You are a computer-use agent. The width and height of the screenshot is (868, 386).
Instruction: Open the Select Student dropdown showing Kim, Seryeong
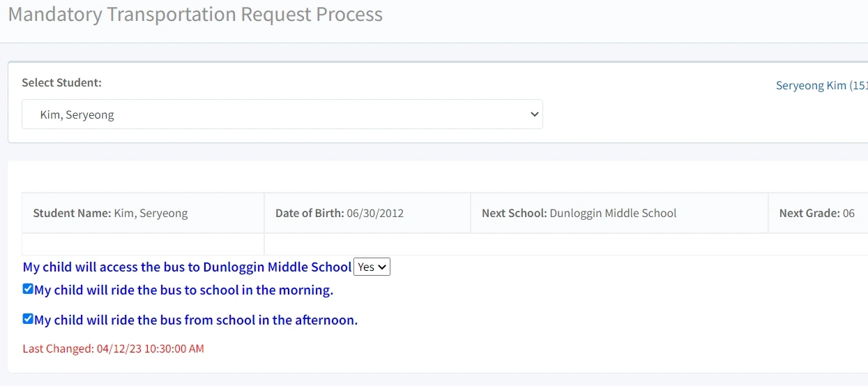[282, 114]
